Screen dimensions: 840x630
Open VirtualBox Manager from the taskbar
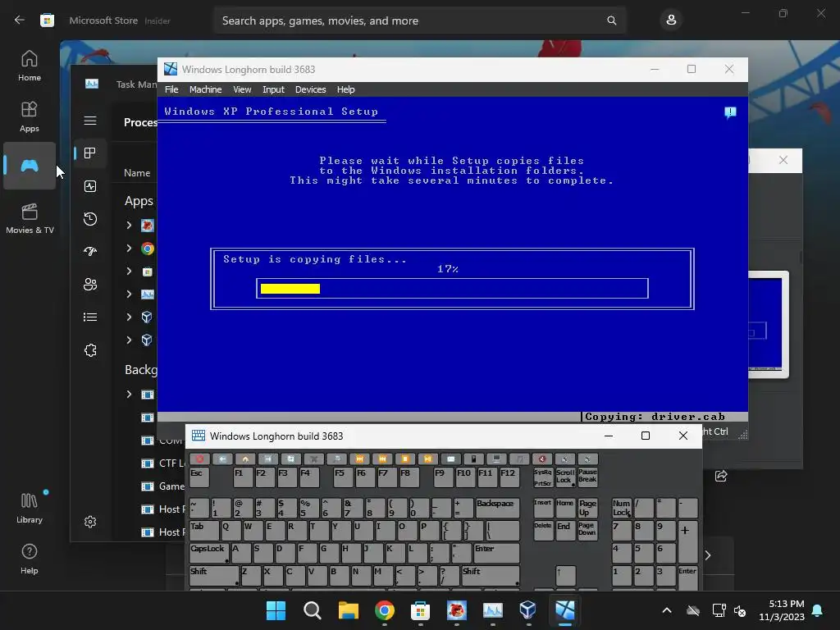pyautogui.click(x=528, y=610)
